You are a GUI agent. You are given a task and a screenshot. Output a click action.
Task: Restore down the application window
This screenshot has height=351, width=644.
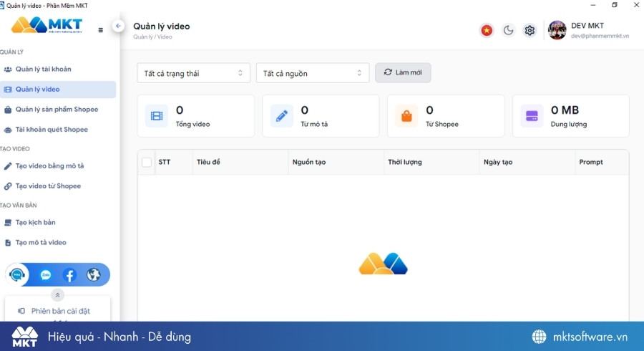click(x=615, y=5)
